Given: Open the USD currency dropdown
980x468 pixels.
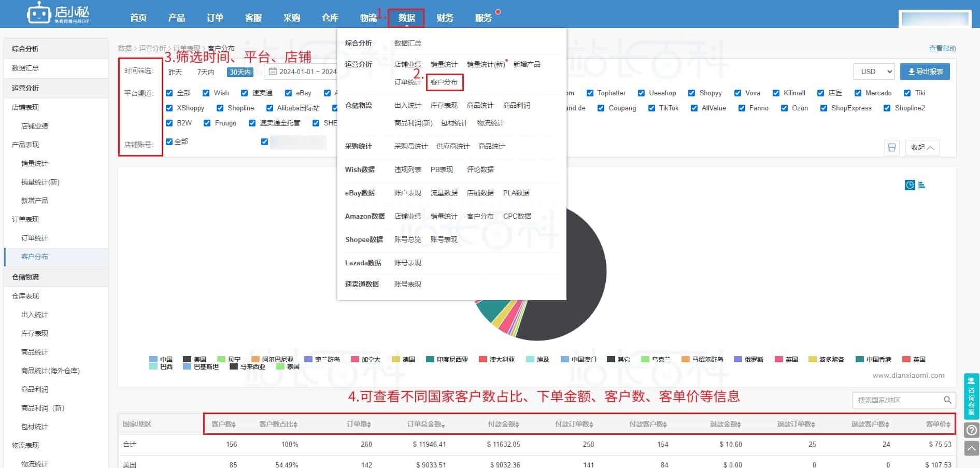Looking at the screenshot, I should [874, 72].
